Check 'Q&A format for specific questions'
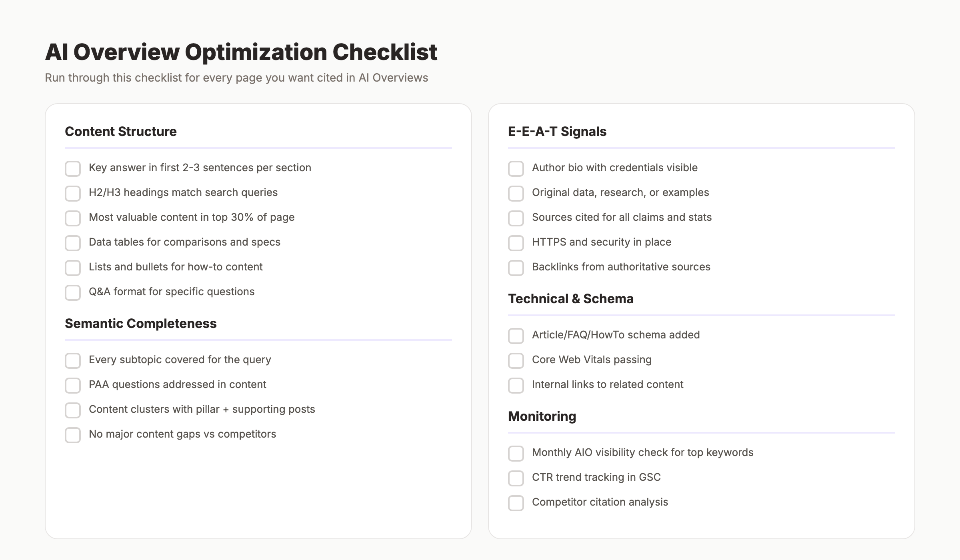The width and height of the screenshot is (960, 560). click(x=73, y=293)
